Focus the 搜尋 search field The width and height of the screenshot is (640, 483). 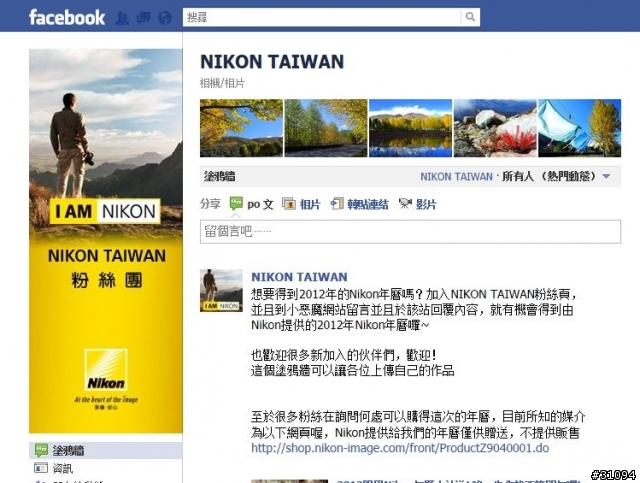point(321,17)
